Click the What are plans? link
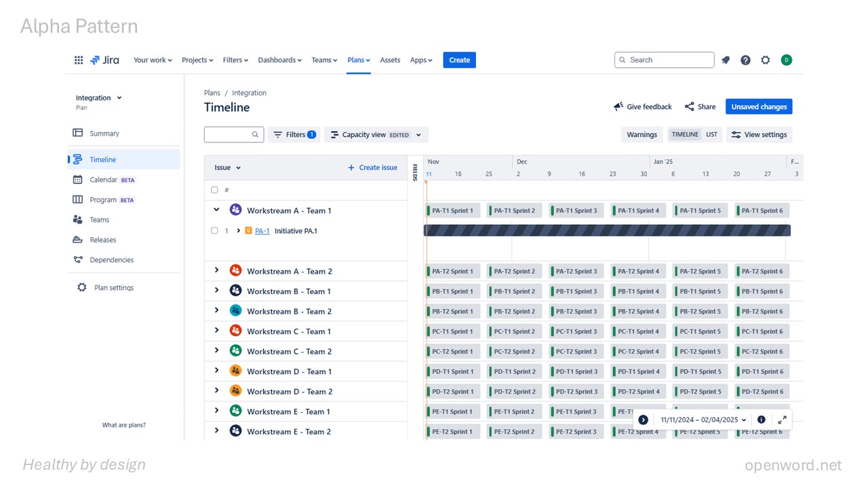Image resolution: width=868 pixels, height=488 pixels. (x=124, y=425)
